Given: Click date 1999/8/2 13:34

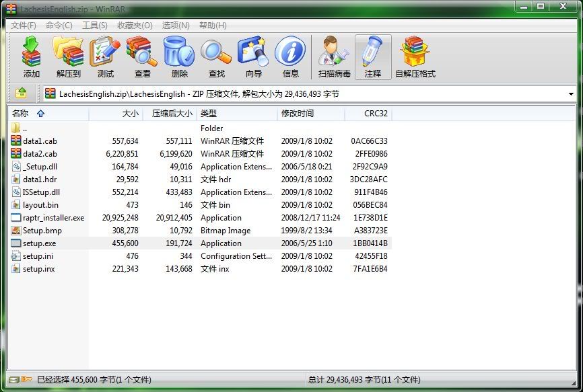Looking at the screenshot, I should coord(306,230).
